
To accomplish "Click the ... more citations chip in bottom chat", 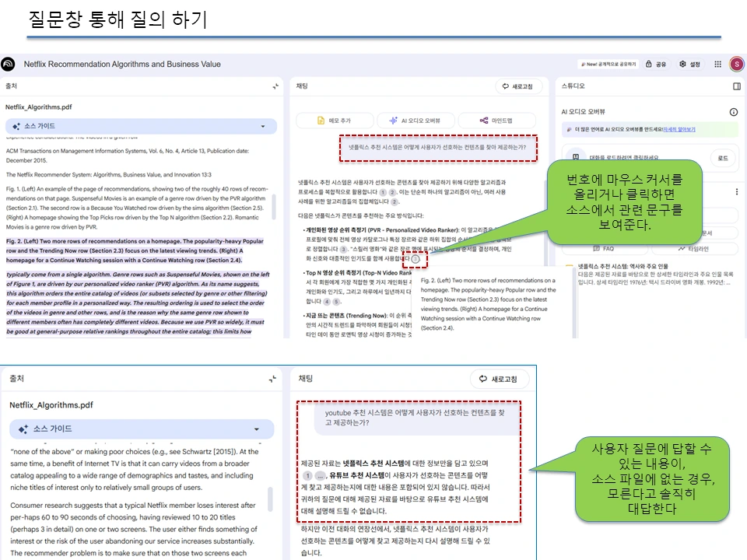I will tap(320, 476).
